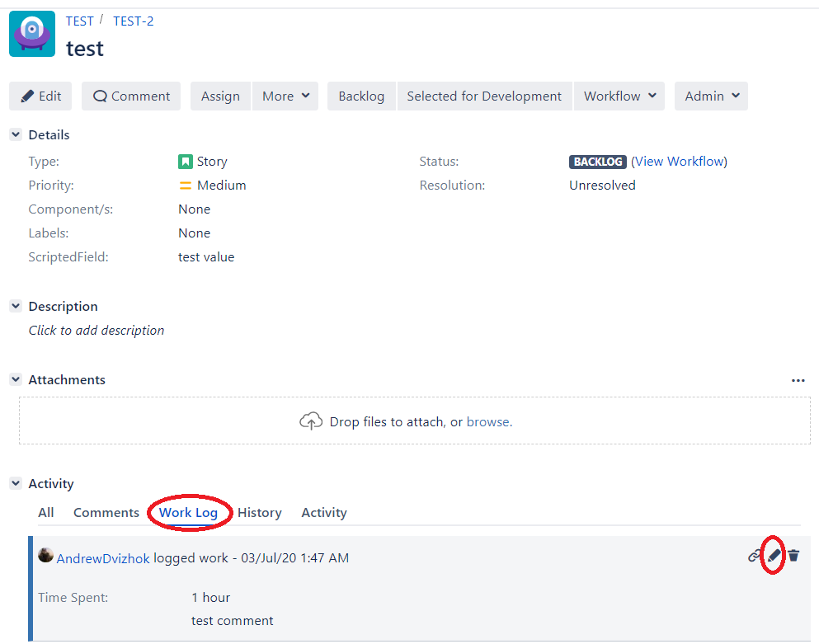Click the '1 hour' time spent value

click(210, 597)
